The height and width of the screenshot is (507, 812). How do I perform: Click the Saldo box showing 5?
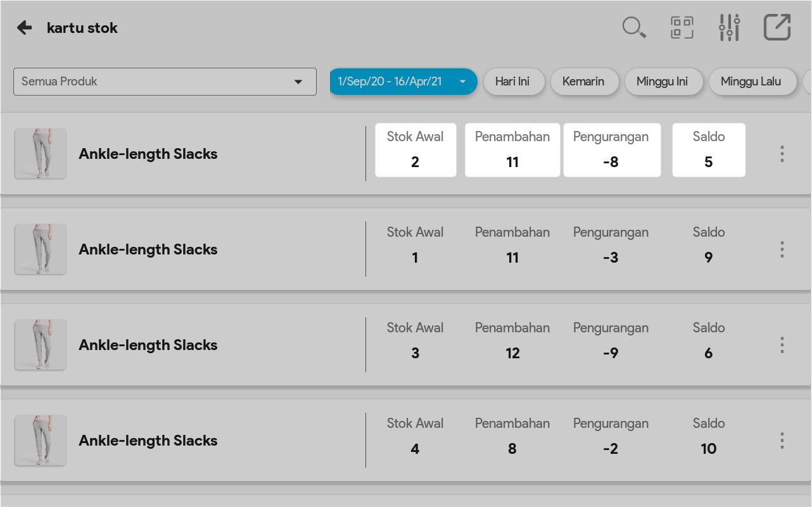pos(708,150)
